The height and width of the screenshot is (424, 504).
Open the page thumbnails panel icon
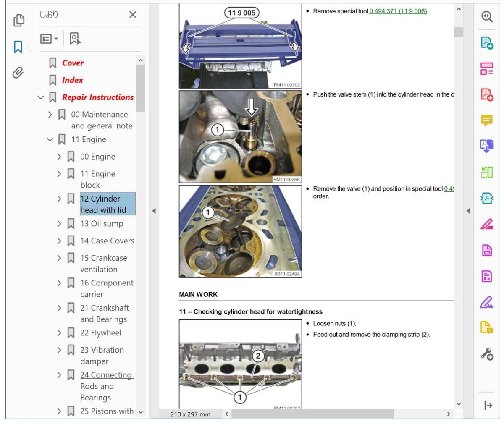(18, 20)
